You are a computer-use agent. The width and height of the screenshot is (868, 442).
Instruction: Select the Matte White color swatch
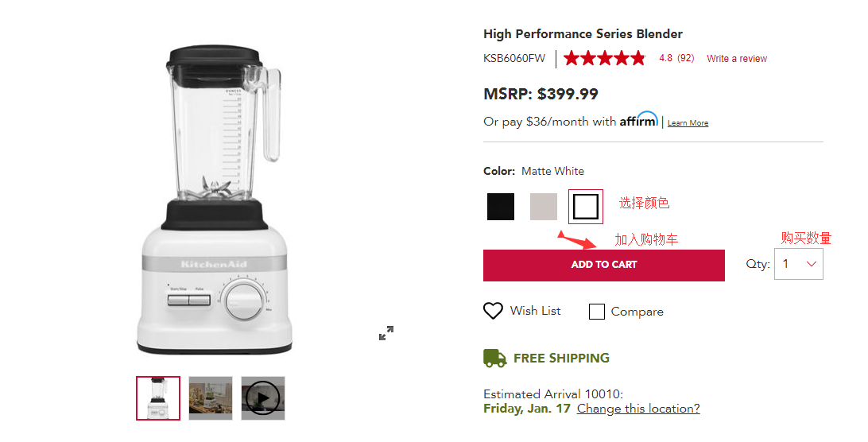click(x=586, y=207)
